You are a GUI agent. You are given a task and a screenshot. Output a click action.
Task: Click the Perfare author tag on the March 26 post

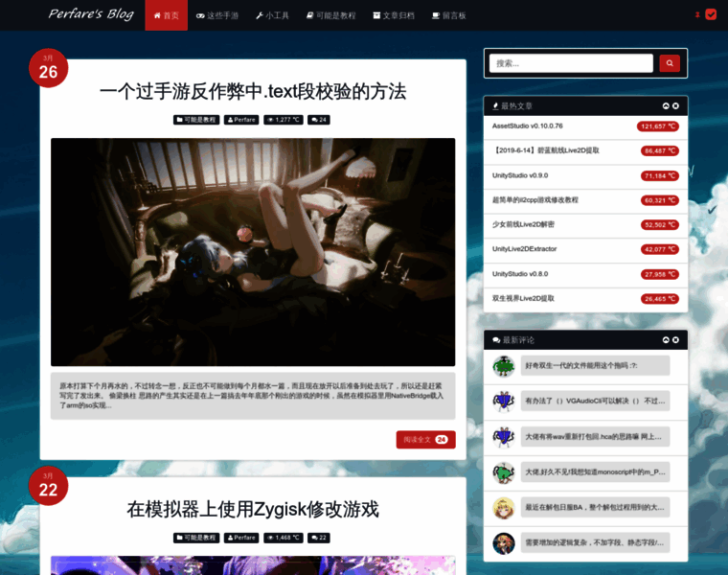point(241,120)
